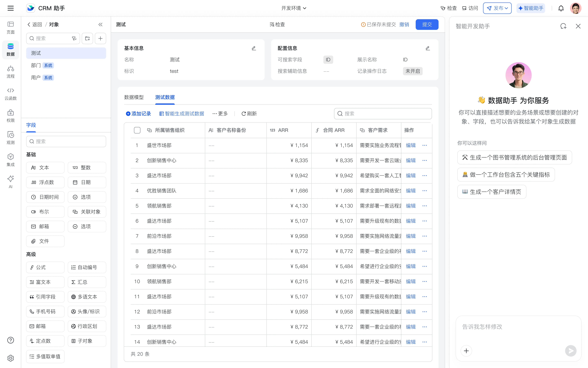This screenshot has width=588, height=368.
Task: Focus the field-type search box
Action: 66,141
